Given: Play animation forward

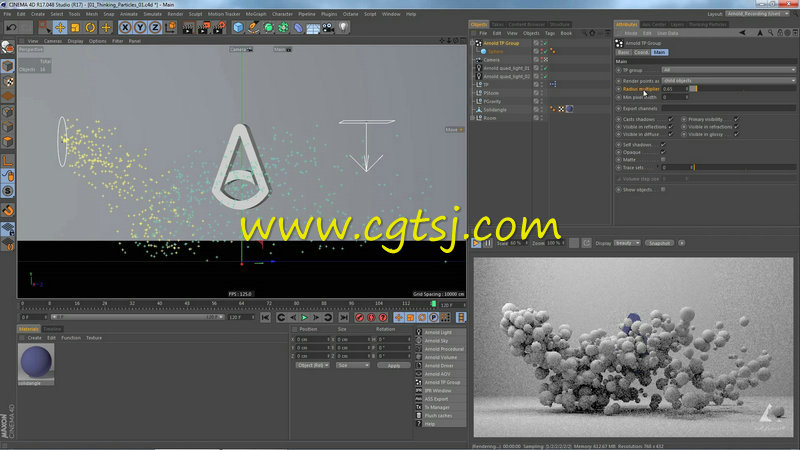Looking at the screenshot, I should point(304,317).
